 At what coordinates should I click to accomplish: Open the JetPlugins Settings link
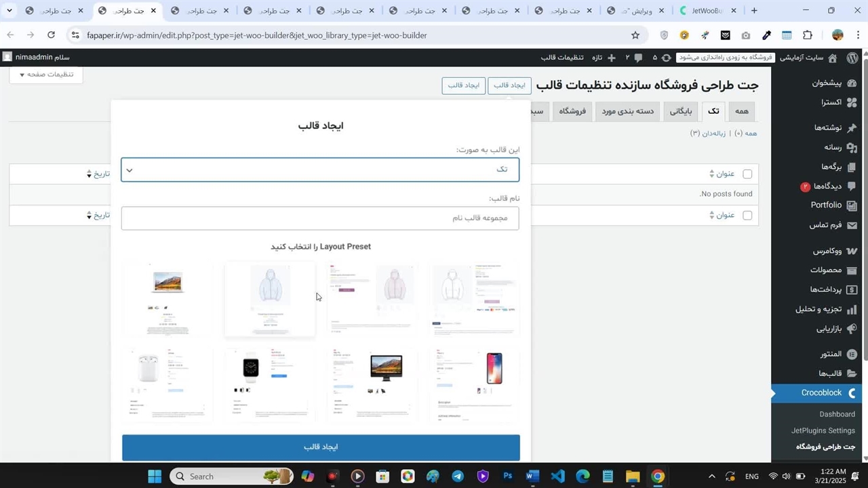point(823,430)
